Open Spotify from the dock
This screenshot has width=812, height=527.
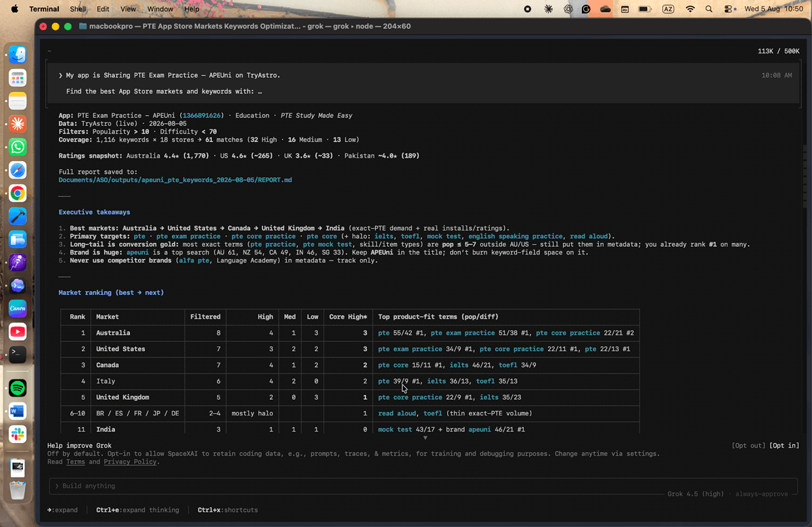tap(18, 388)
